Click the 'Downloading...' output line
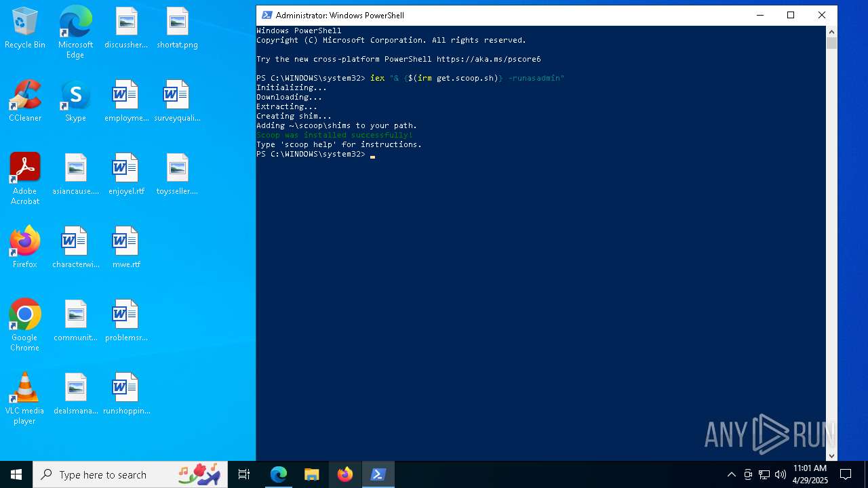The height and width of the screenshot is (488, 868). point(290,97)
